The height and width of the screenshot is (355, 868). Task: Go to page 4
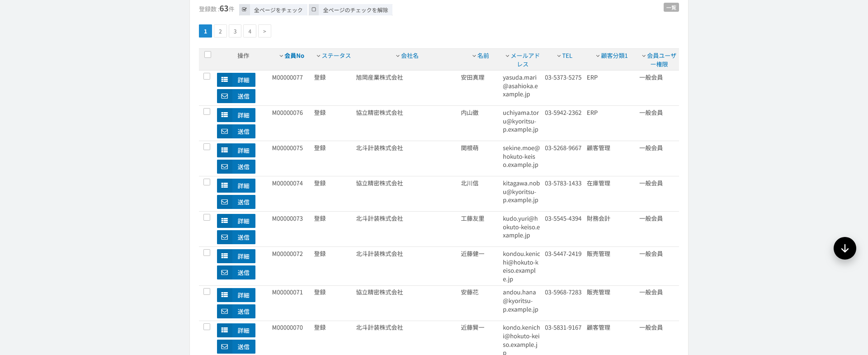coord(250,31)
